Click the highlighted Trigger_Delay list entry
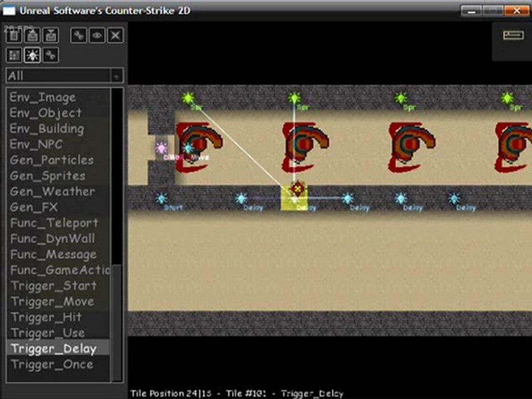Viewport: 532px width, 399px height. [58, 349]
